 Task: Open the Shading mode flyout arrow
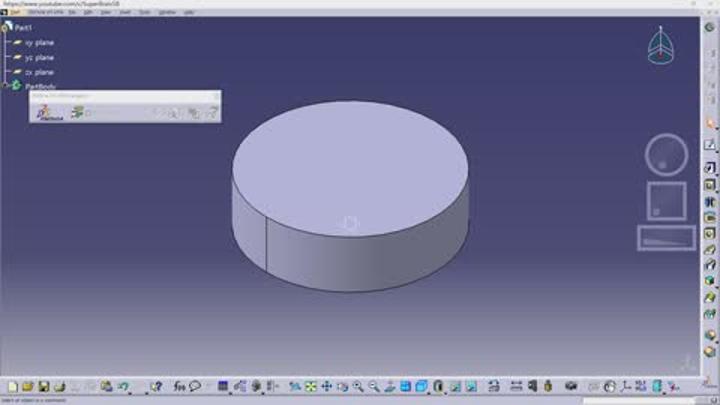click(x=445, y=393)
